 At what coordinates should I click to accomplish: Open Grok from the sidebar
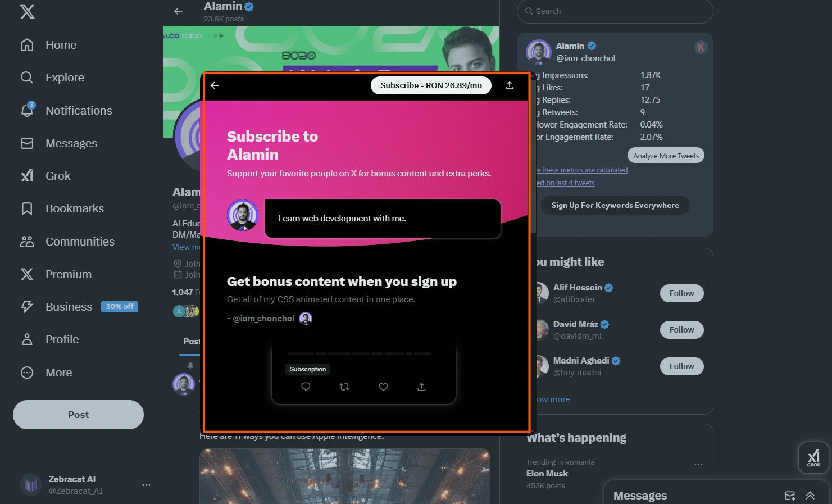[x=46, y=176]
